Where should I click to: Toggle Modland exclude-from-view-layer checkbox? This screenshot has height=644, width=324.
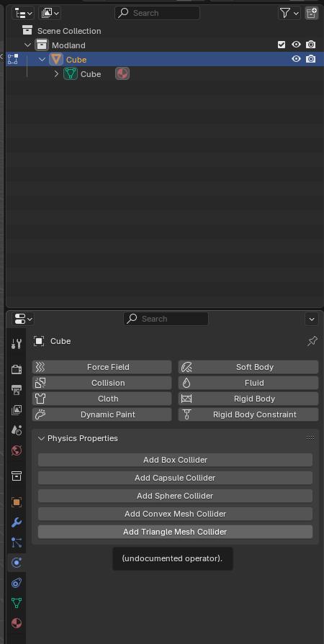(x=282, y=45)
